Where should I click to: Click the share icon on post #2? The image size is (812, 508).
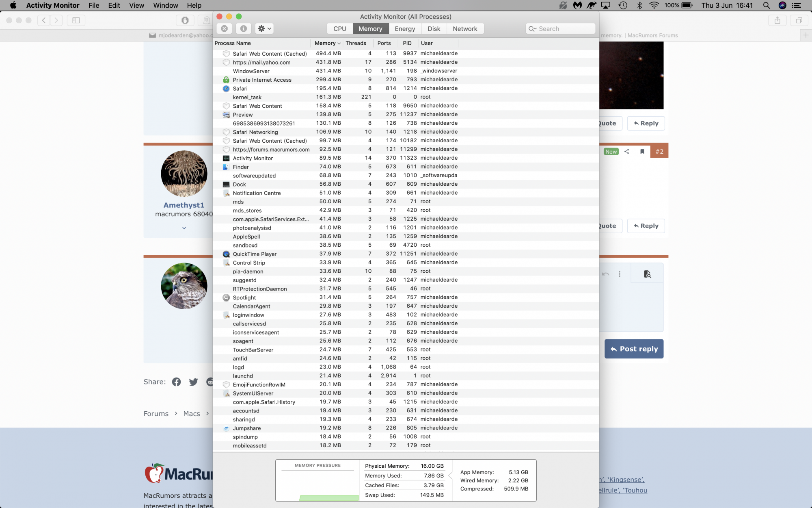click(x=626, y=152)
